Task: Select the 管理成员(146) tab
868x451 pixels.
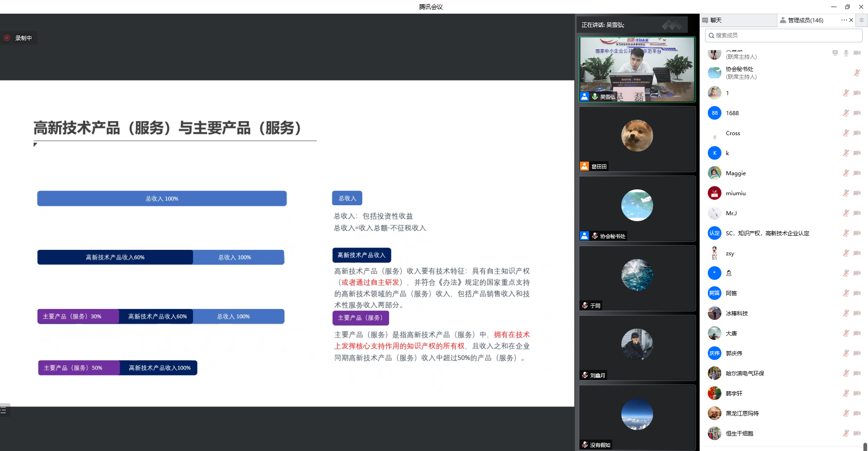Action: point(805,20)
